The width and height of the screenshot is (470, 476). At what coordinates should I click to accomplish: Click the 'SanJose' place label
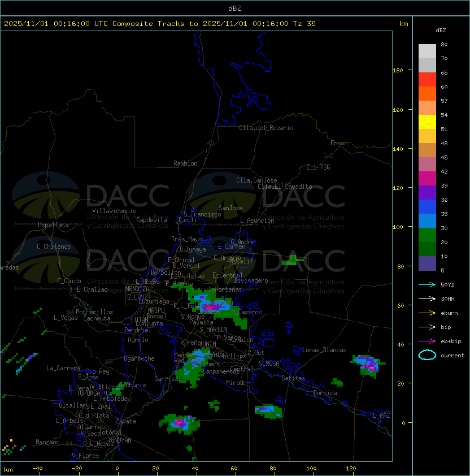point(230,208)
